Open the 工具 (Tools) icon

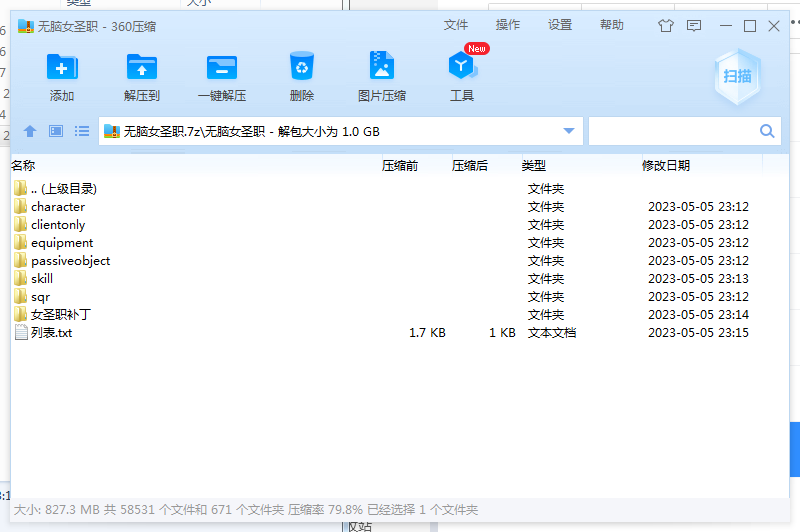click(x=461, y=68)
